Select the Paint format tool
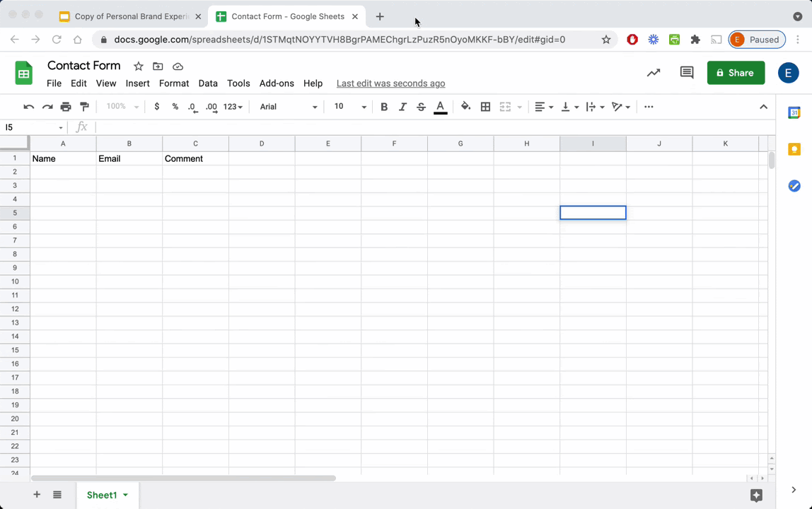 click(x=84, y=107)
